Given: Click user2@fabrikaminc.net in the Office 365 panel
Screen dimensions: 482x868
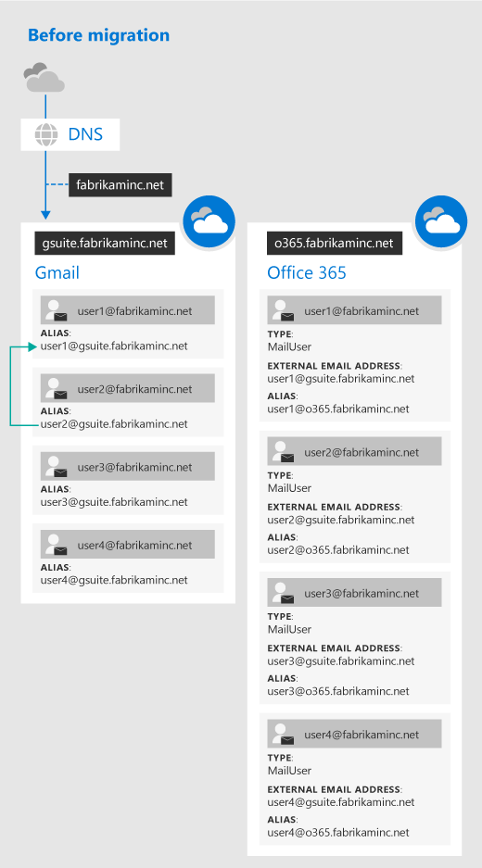Looking at the screenshot, I should pos(361,452).
